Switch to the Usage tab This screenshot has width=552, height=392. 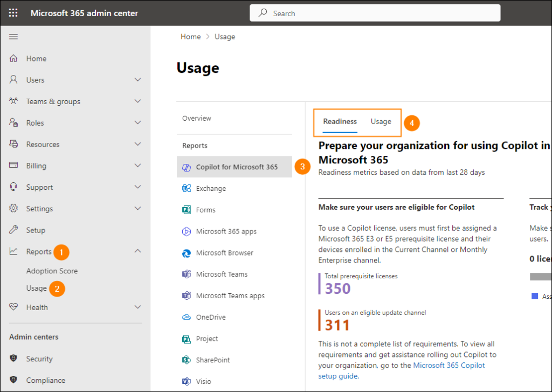tap(381, 122)
